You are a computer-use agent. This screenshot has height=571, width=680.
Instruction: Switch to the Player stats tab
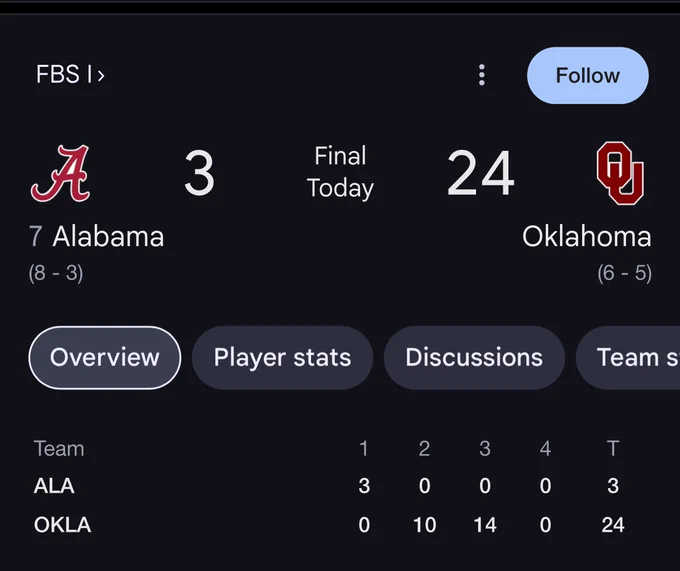[x=282, y=358]
